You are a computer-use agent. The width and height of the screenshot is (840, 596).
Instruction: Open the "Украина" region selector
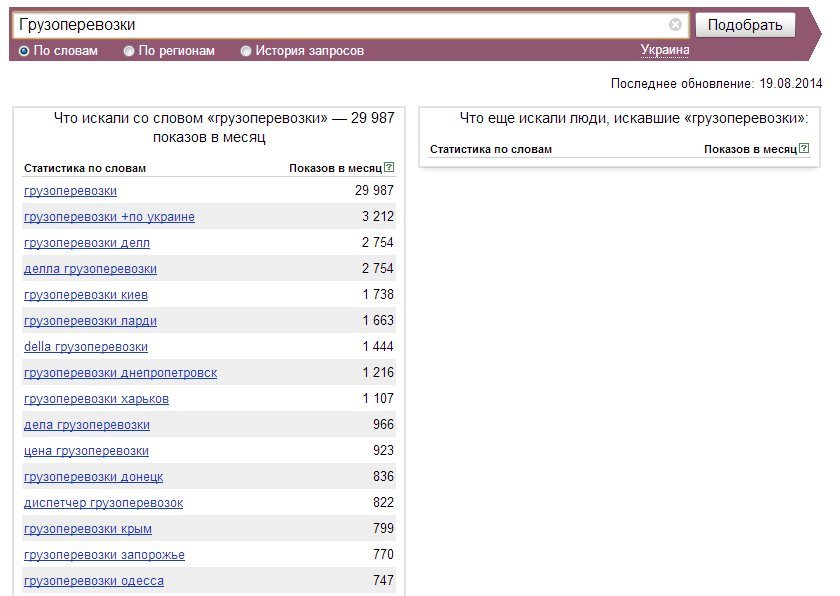664,50
